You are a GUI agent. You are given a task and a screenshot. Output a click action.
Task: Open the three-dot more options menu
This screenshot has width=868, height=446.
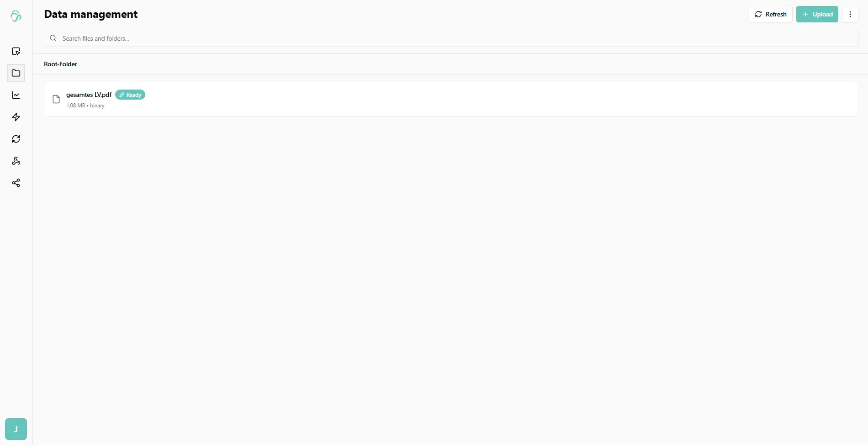point(850,14)
